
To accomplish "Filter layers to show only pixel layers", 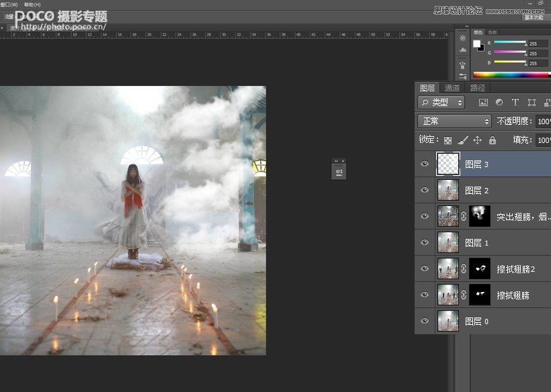I will pyautogui.click(x=482, y=102).
